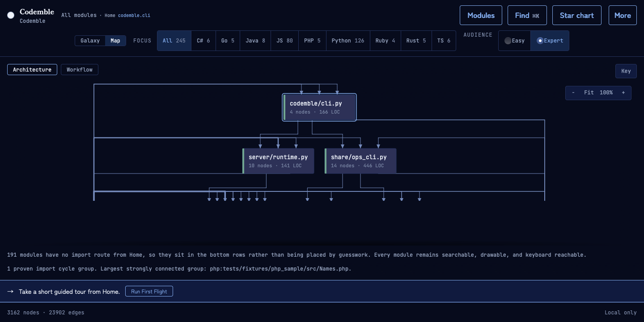Click the 100% zoom level readout
Image resolution: width=644 pixels, height=322 pixels.
point(606,93)
